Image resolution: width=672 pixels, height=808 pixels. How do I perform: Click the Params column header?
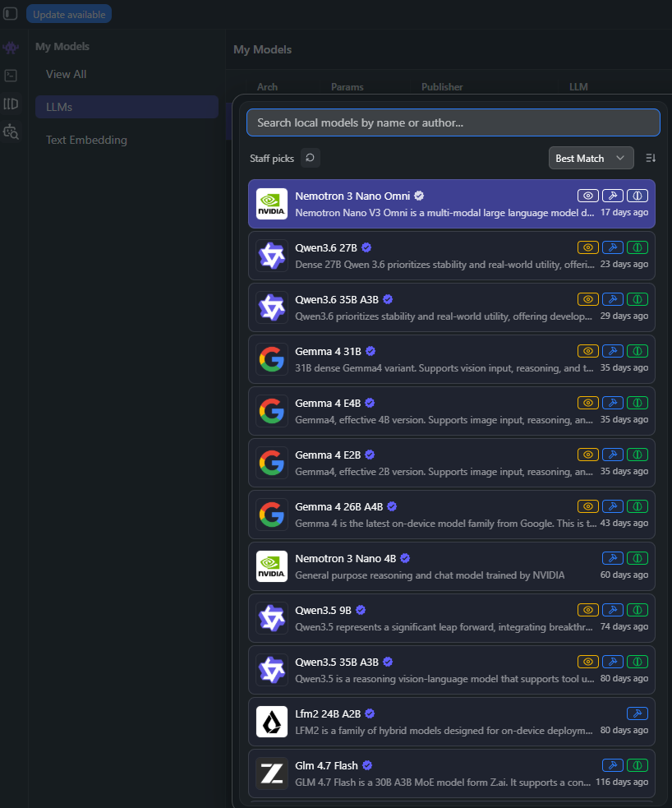347,86
